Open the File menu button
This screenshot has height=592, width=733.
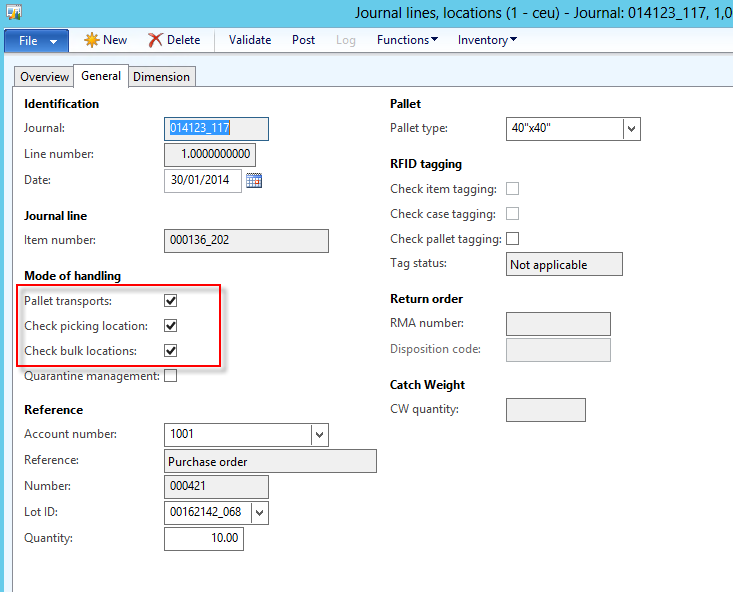coord(37,40)
